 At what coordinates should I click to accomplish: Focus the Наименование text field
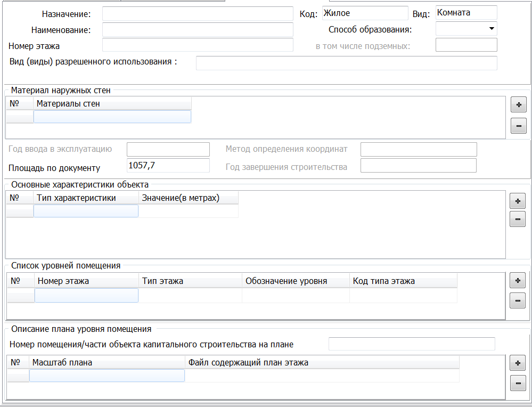tap(198, 30)
